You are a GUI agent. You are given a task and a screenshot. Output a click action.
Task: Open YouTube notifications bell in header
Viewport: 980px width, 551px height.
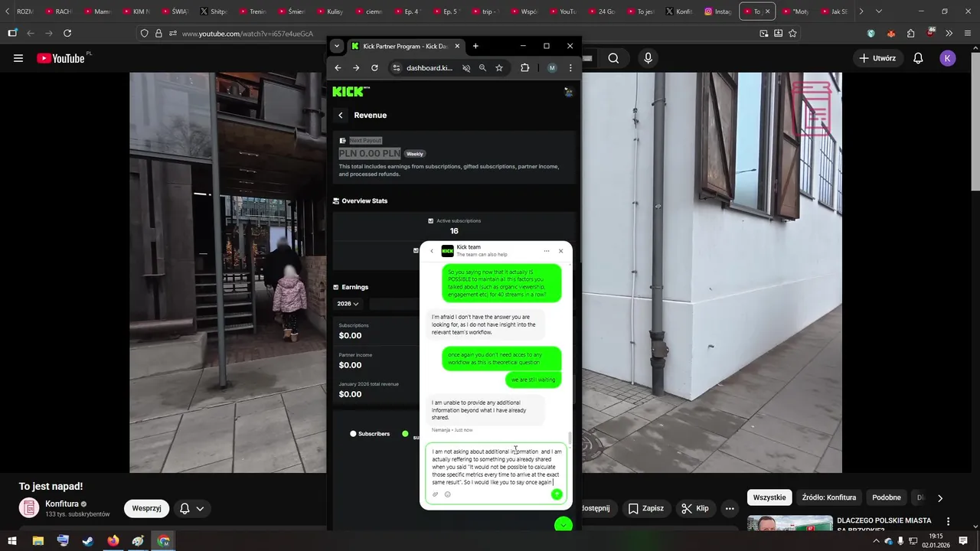pyautogui.click(x=918, y=58)
